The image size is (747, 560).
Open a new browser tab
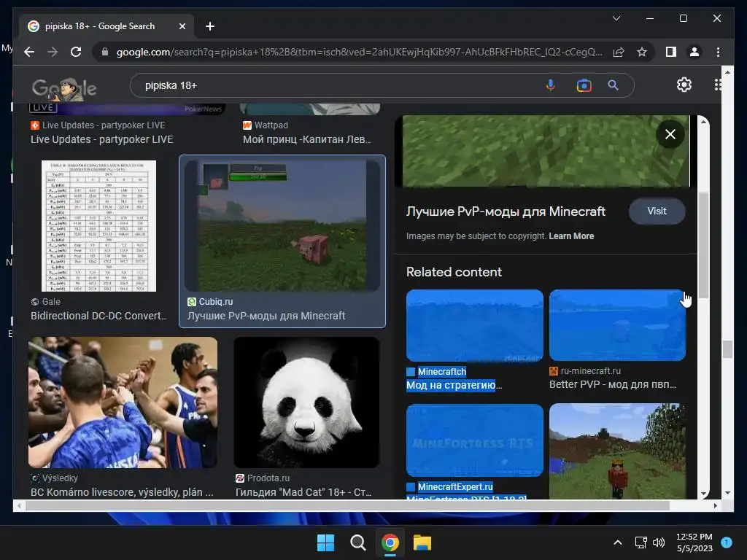(209, 26)
